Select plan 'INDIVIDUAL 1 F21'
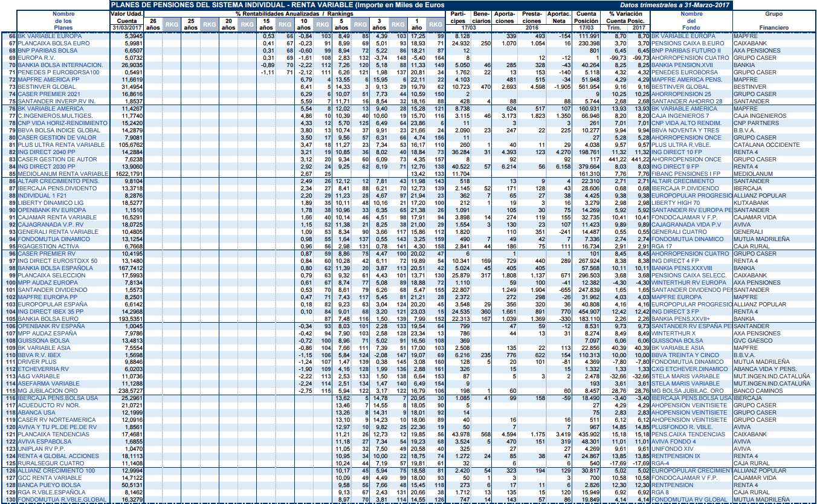Image resolution: width=817 pixels, height=504 pixels. tap(42, 196)
